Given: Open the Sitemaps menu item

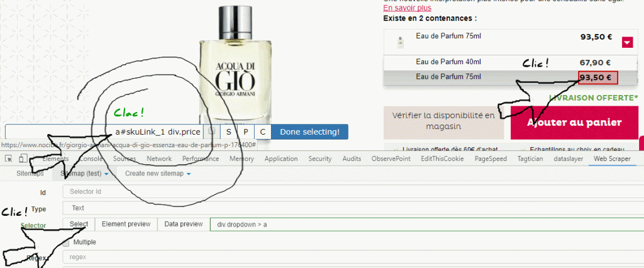Looking at the screenshot, I should (30, 174).
